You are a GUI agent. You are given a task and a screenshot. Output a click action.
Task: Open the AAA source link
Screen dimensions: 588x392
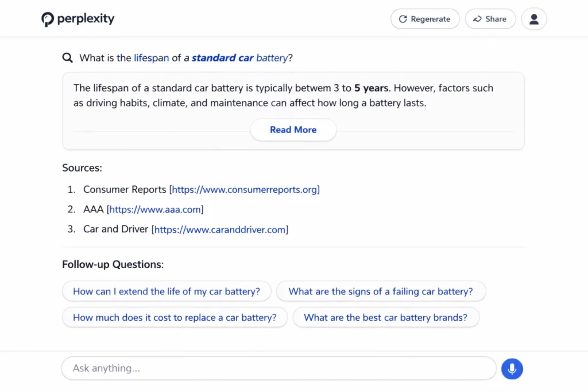click(x=156, y=209)
